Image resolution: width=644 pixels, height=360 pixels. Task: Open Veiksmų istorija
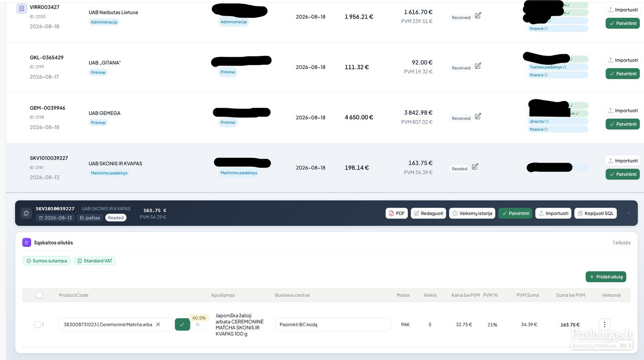pyautogui.click(x=472, y=213)
